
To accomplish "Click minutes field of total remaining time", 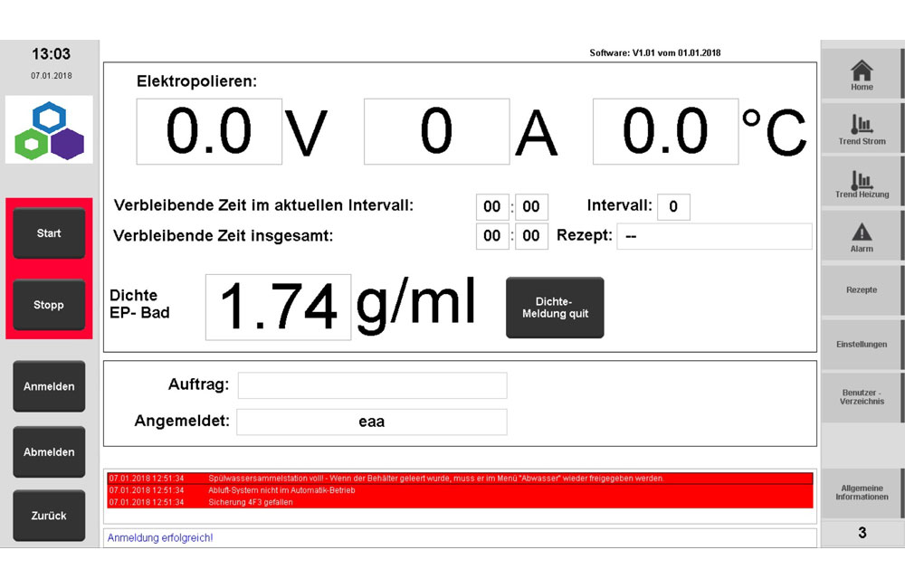I will point(492,236).
